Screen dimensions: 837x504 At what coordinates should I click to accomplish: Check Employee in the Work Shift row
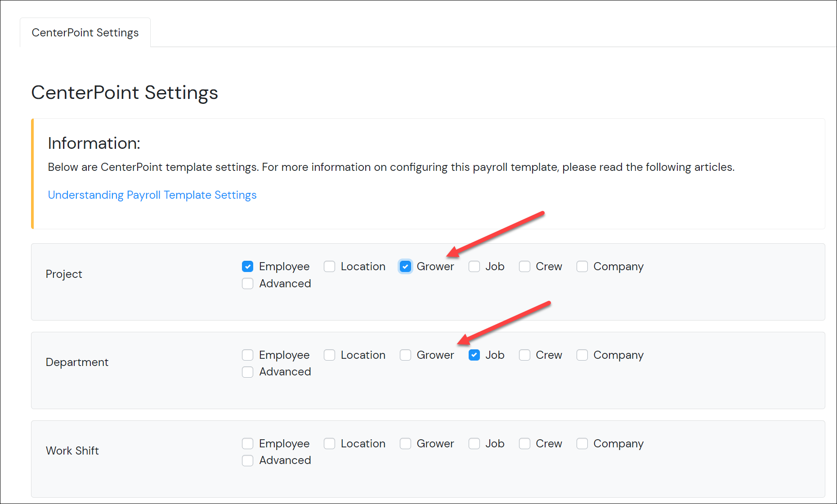[248, 444]
